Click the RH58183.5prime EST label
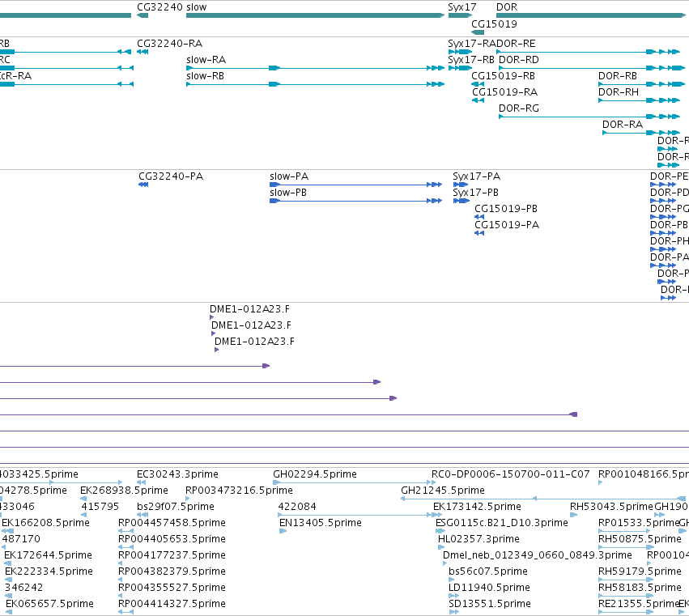Image resolution: width=689 pixels, height=616 pixels. coord(640,588)
